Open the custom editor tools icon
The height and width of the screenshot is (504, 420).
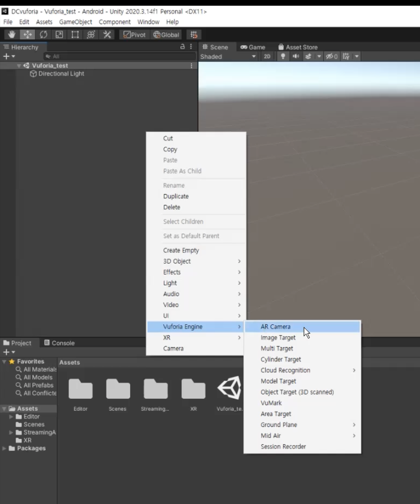[x=107, y=34]
